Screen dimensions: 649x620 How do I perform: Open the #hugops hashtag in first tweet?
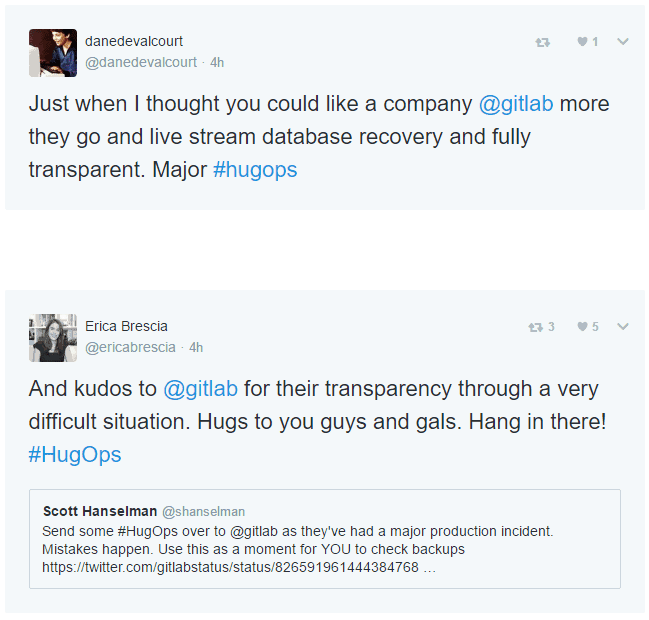[x=255, y=170]
